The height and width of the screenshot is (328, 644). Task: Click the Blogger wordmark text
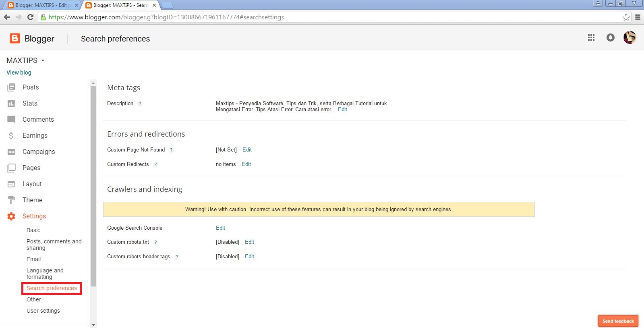click(x=39, y=39)
